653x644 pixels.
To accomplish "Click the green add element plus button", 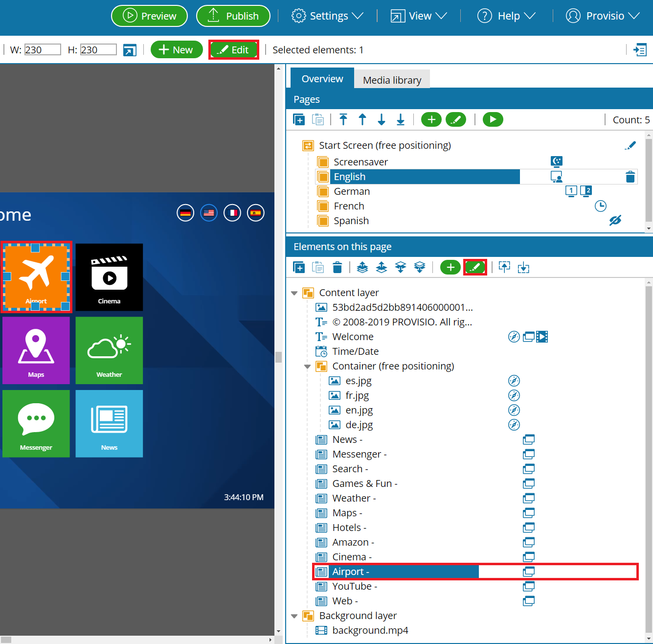I will (450, 267).
